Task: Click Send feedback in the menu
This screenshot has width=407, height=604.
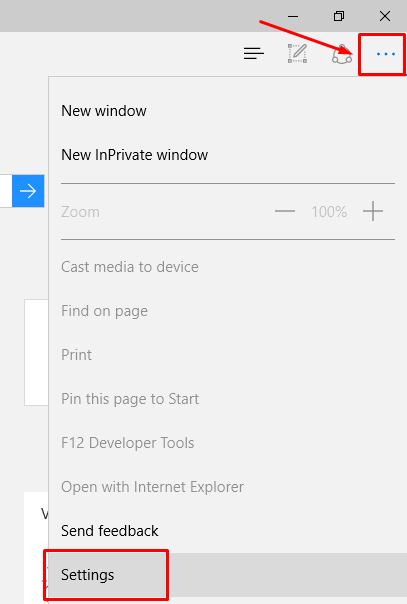Action: tap(110, 531)
